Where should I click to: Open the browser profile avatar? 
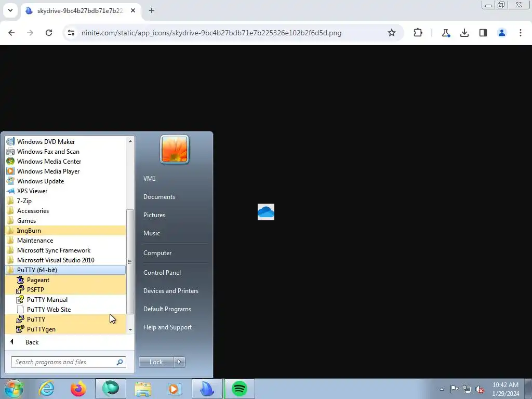[502, 33]
